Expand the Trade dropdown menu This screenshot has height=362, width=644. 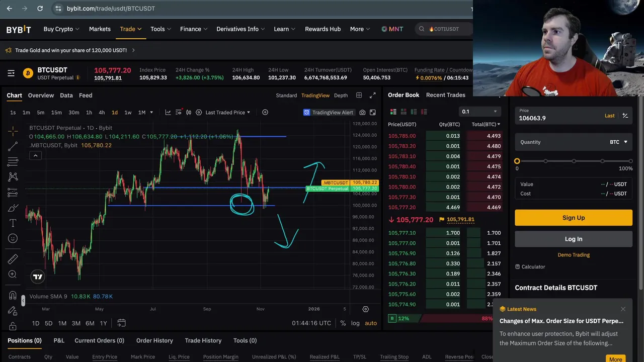coord(131,29)
